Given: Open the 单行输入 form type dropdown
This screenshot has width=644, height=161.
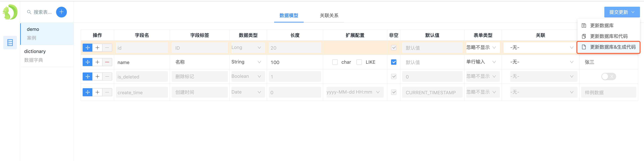Looking at the screenshot, I should [x=483, y=62].
